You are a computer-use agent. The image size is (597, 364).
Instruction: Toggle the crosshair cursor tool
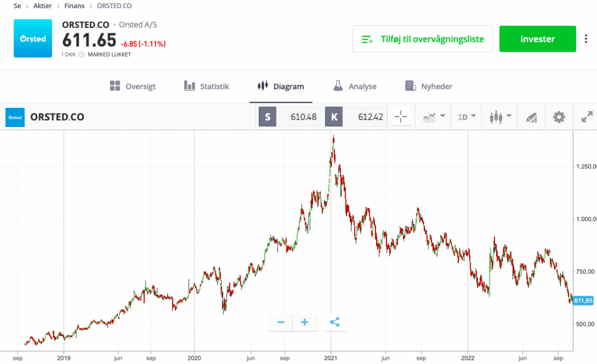401,117
